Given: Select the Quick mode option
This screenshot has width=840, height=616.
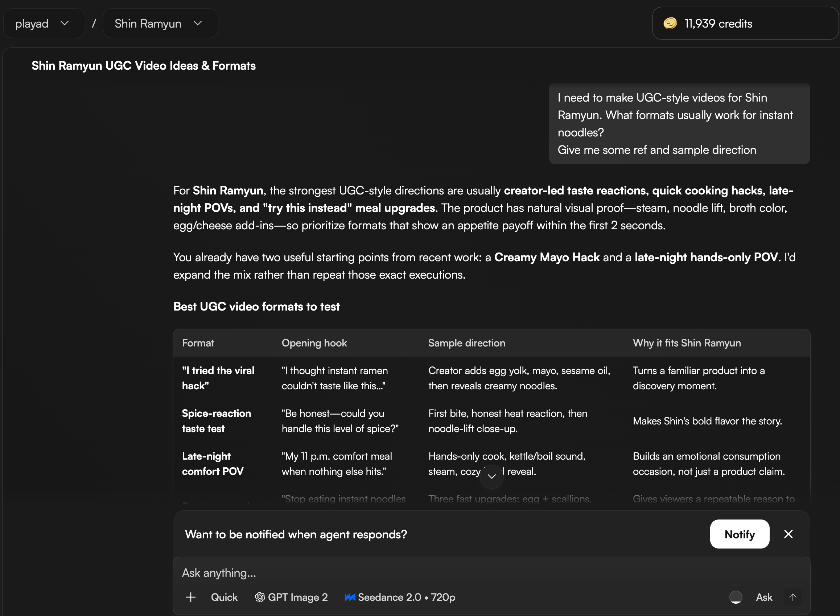Looking at the screenshot, I should point(224,597).
